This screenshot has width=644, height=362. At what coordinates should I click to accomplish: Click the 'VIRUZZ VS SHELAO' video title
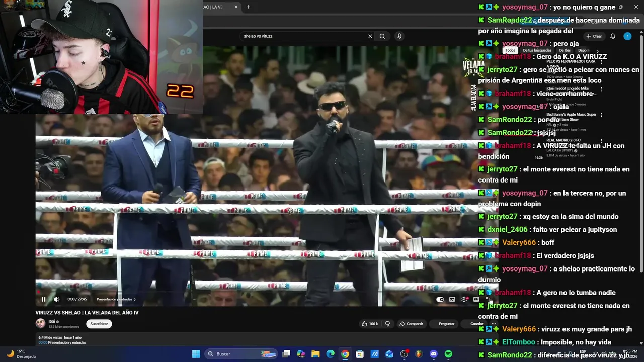(x=87, y=312)
